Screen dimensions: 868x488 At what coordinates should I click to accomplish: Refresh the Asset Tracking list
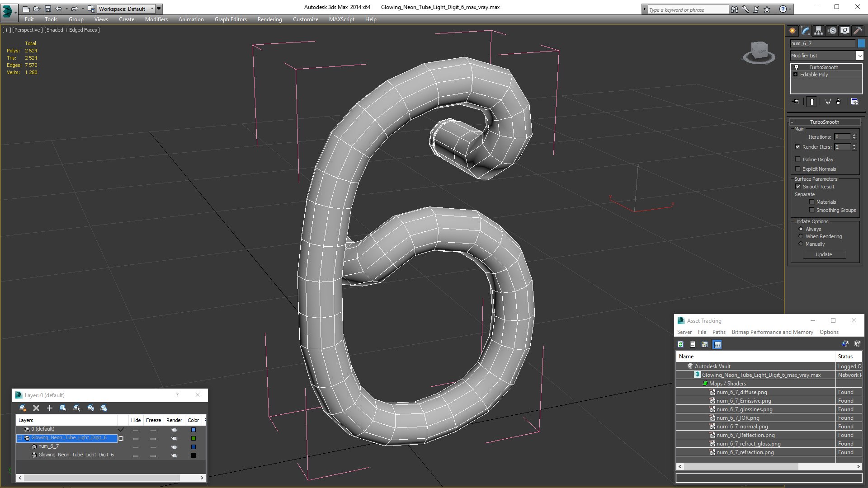point(680,344)
